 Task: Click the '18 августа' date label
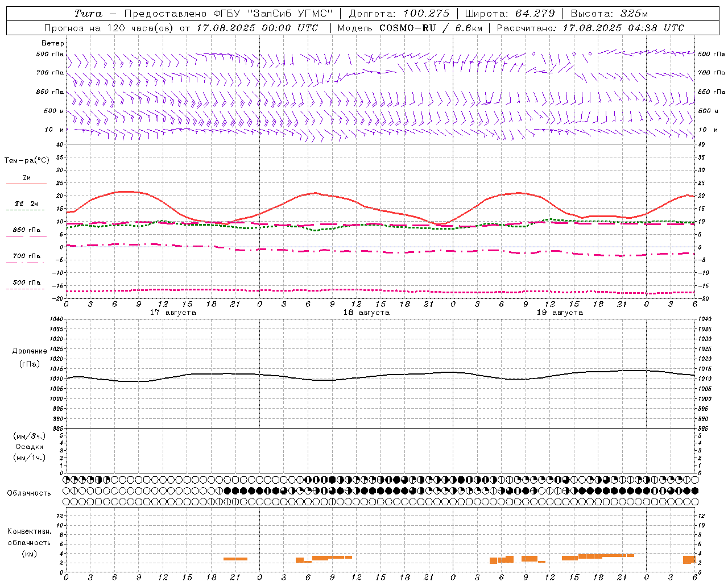click(x=366, y=313)
